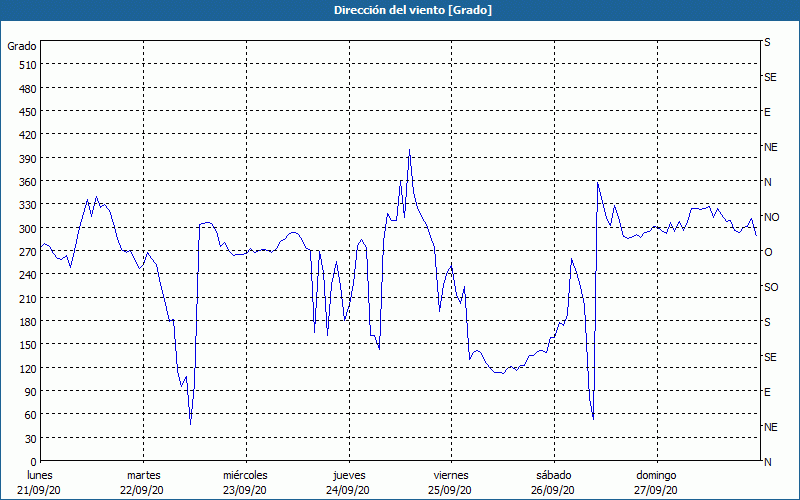Image resolution: width=800 pixels, height=500 pixels.
Task: Click the 30 y-axis tick label
Action: 31,439
